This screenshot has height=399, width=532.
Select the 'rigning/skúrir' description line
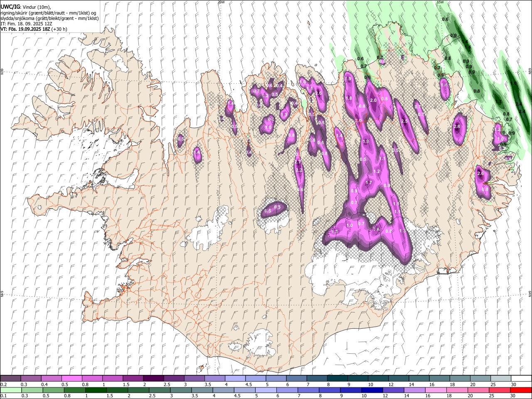point(48,13)
